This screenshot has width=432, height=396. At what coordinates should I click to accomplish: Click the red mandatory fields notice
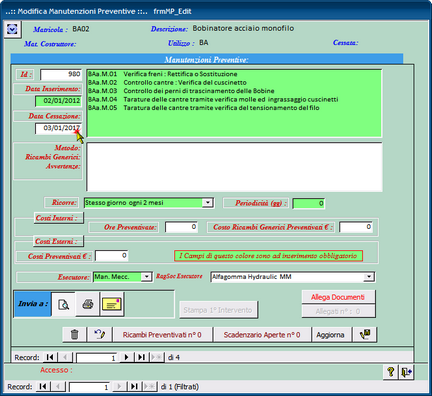(x=268, y=256)
